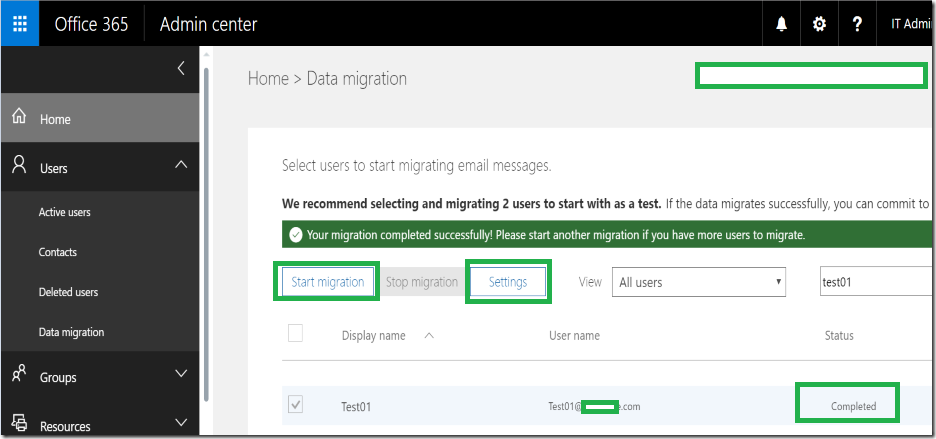The width and height of the screenshot is (936, 439).
Task: Click the Users person icon
Action: [x=20, y=164]
